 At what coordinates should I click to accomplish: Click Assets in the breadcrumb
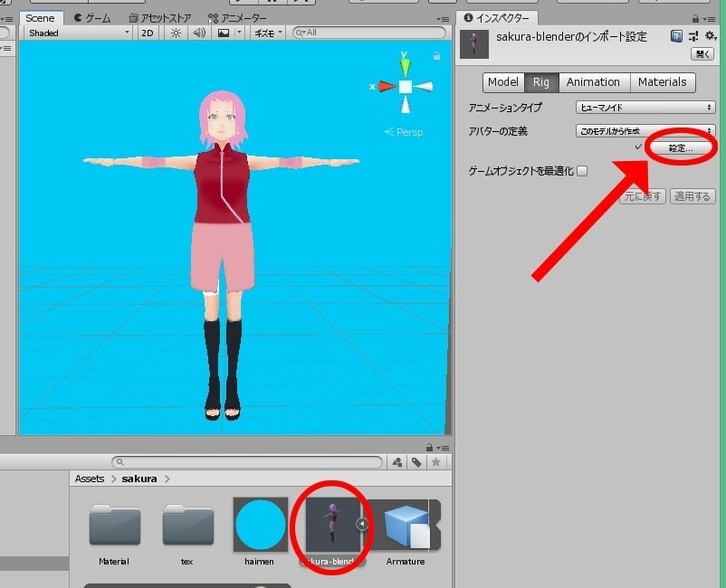(x=90, y=479)
